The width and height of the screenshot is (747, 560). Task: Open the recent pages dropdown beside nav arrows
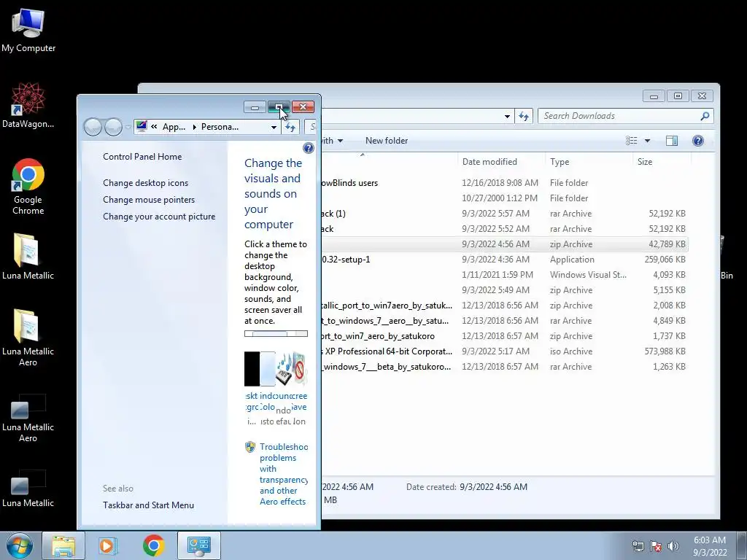(x=128, y=127)
